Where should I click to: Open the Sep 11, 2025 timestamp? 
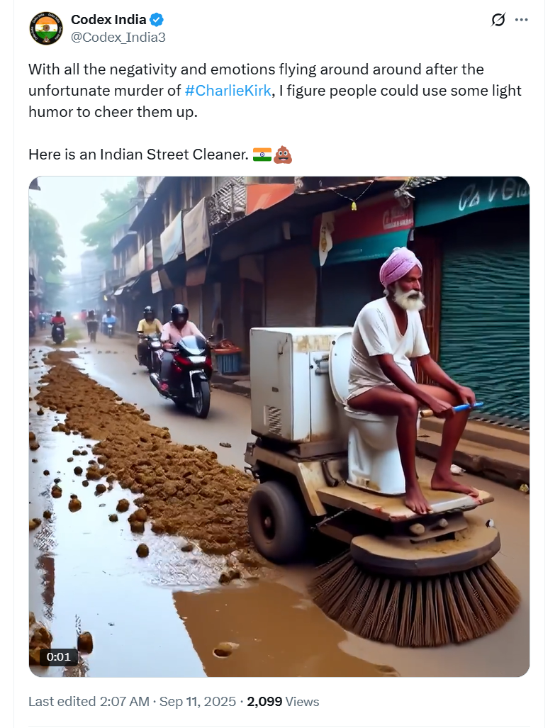(x=198, y=701)
